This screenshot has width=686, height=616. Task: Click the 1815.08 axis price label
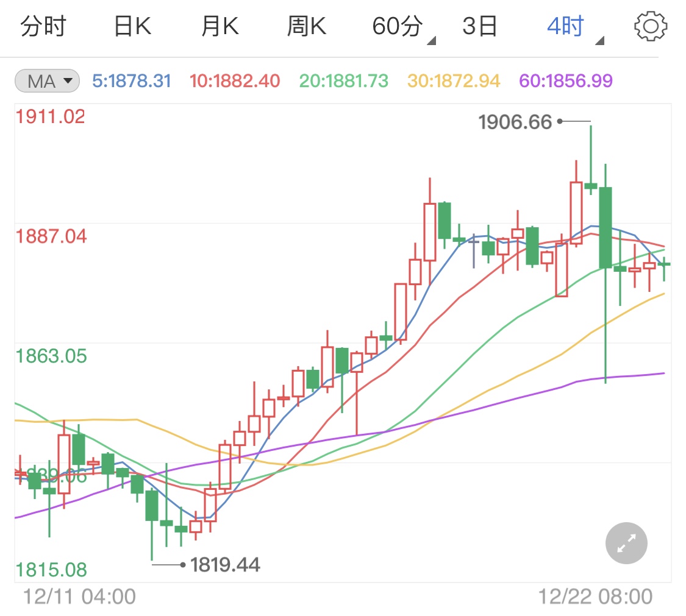point(51,570)
